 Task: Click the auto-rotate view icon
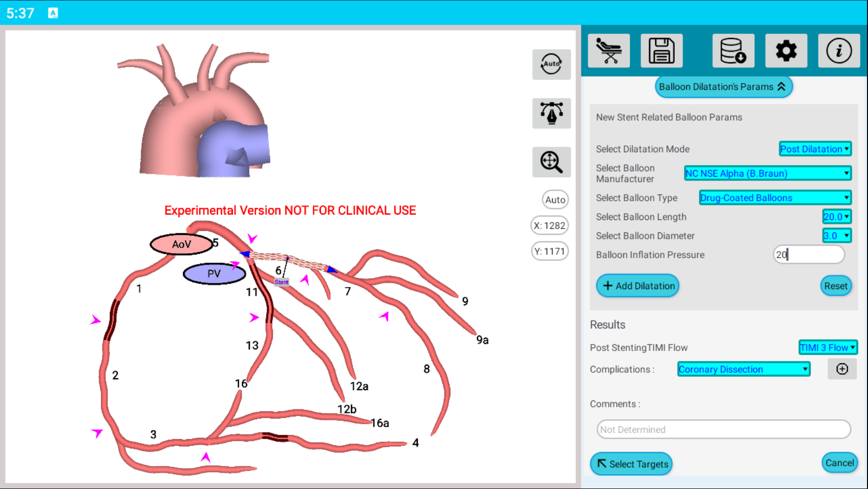pos(551,64)
